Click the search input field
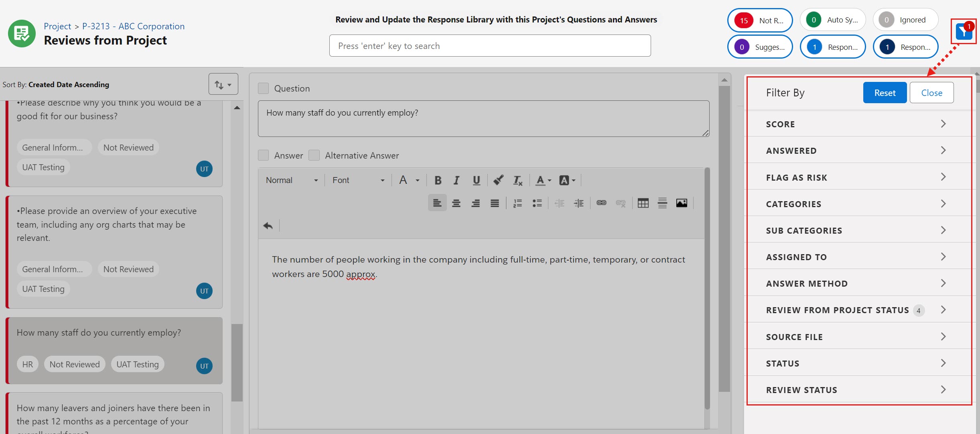 pos(490,46)
